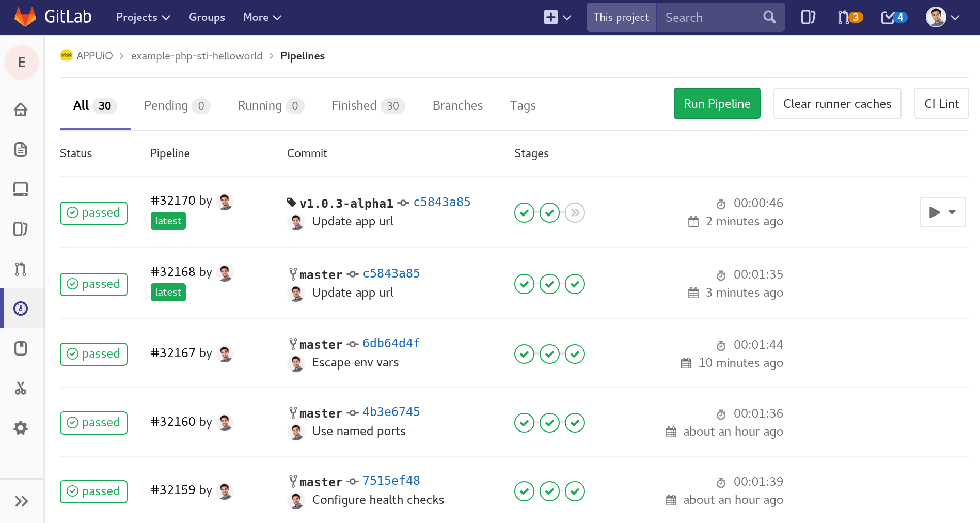This screenshot has width=980, height=523.
Task: Open project Settings with the gear icon
Action: [21, 428]
